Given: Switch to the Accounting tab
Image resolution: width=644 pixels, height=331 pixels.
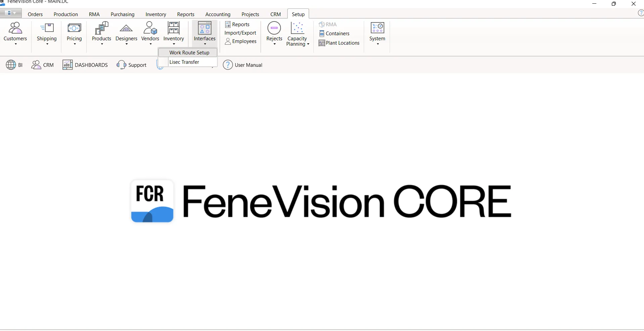Looking at the screenshot, I should (218, 14).
